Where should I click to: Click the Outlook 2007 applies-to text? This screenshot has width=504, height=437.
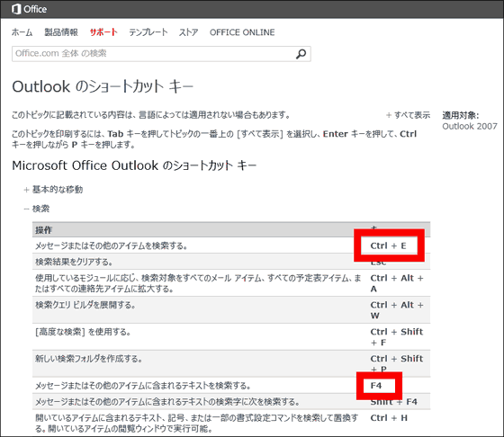470,126
